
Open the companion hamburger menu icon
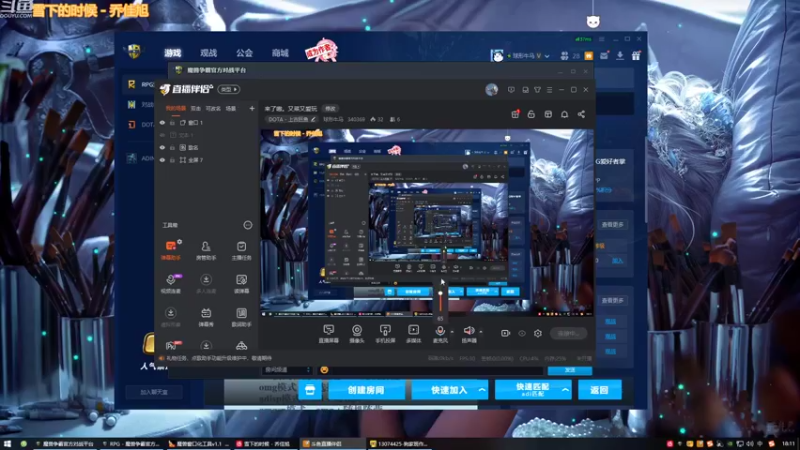(x=549, y=90)
